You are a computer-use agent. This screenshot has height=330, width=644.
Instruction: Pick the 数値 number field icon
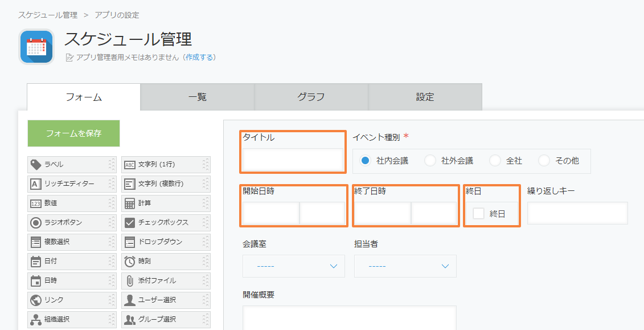(x=36, y=203)
